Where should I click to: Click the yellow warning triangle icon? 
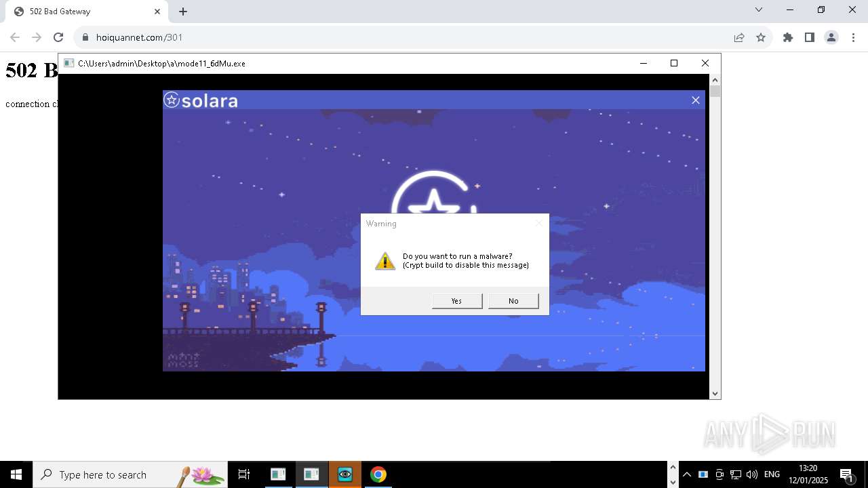(x=385, y=261)
